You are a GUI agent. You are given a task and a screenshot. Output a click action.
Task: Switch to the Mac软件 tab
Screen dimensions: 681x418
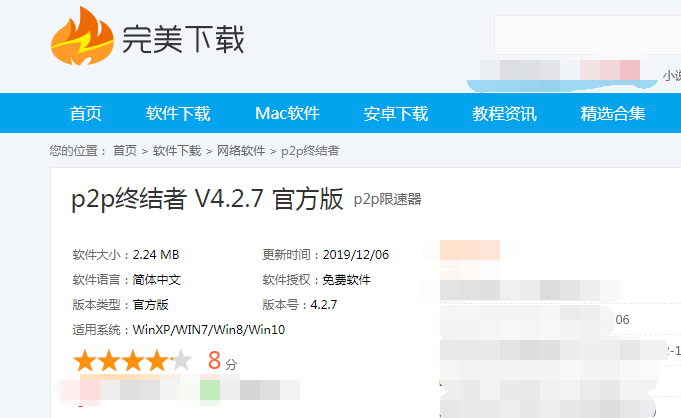[287, 113]
